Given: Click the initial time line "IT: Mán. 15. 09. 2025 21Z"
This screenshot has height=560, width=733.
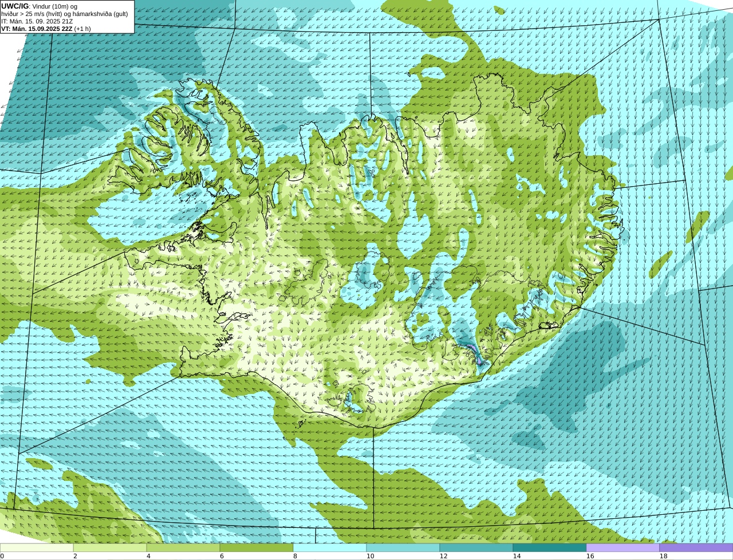Looking at the screenshot, I should pos(37,21).
